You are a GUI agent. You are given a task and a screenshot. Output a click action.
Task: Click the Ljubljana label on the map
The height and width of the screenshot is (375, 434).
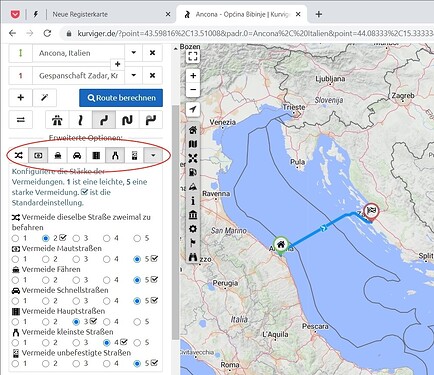tap(330, 79)
